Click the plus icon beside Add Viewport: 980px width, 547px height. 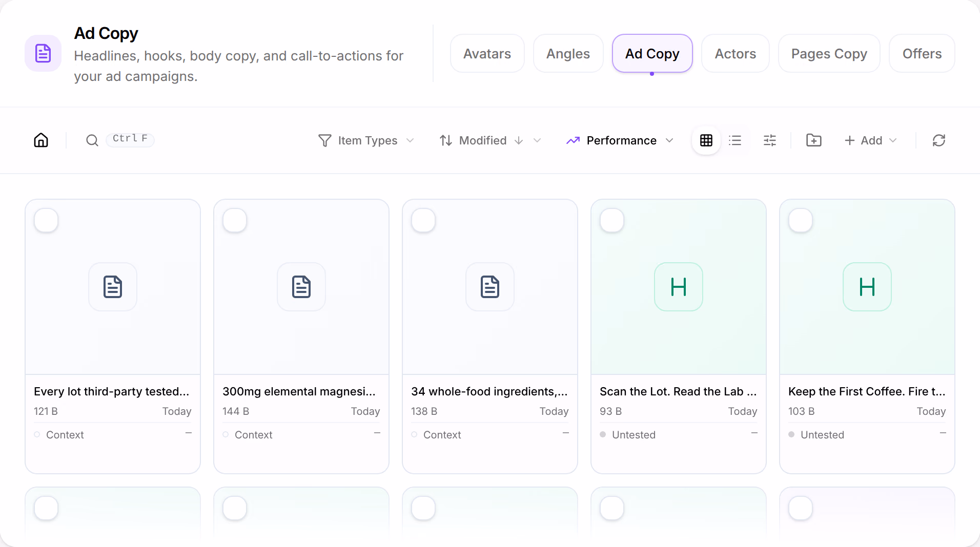click(x=849, y=140)
